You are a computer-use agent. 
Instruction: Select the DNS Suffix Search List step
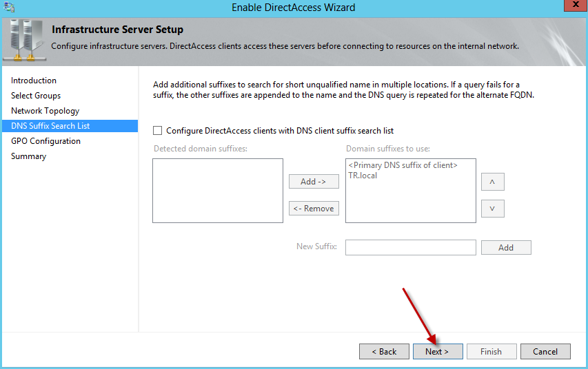coord(50,126)
